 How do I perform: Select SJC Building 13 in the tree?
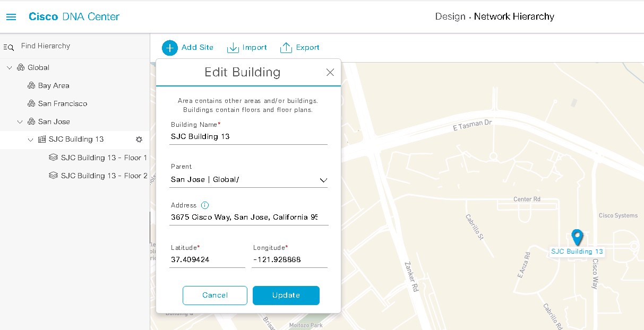(x=76, y=140)
